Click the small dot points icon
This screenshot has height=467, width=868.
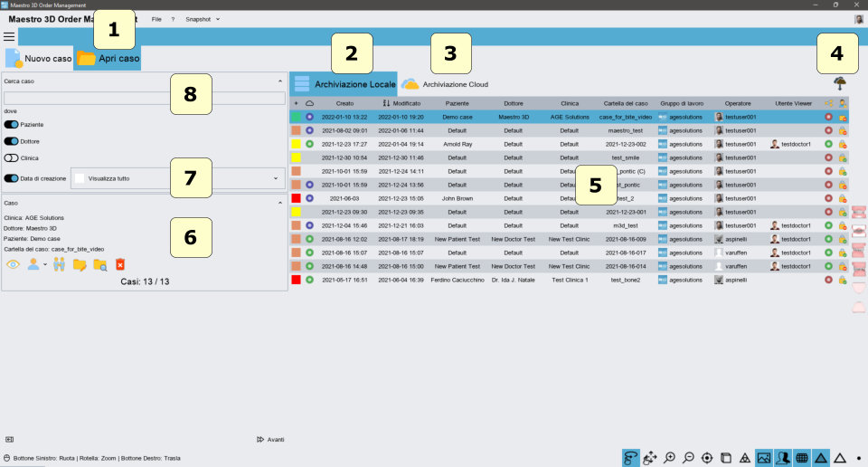click(x=859, y=458)
